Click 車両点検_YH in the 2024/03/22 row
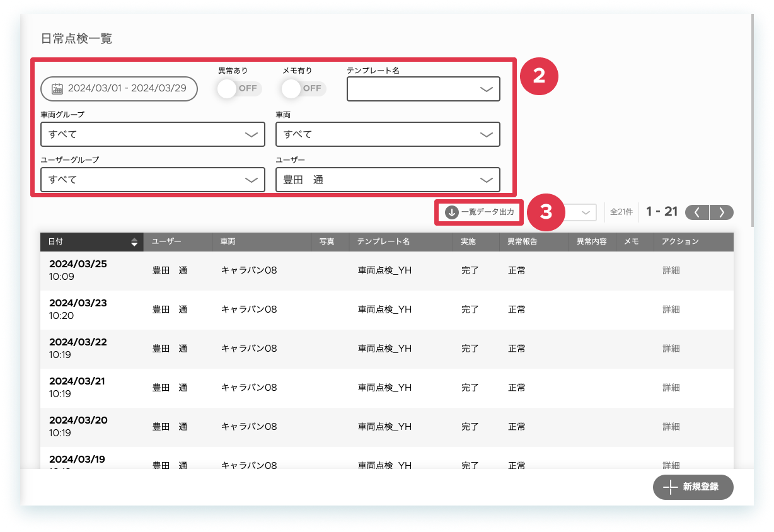The width and height of the screenshot is (774, 532). coord(385,349)
